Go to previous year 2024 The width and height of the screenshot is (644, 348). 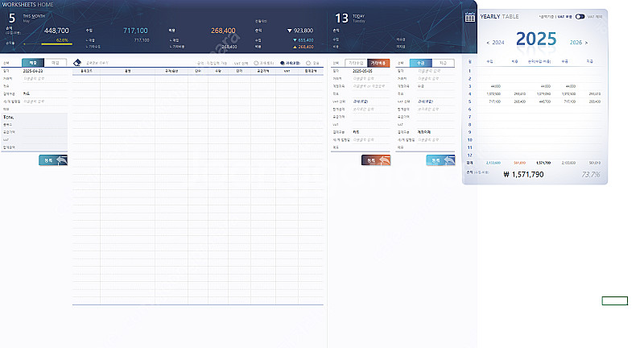click(x=496, y=43)
